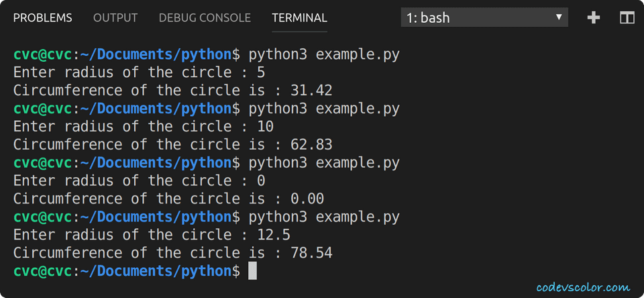Create a new terminal with plus icon

[x=593, y=18]
